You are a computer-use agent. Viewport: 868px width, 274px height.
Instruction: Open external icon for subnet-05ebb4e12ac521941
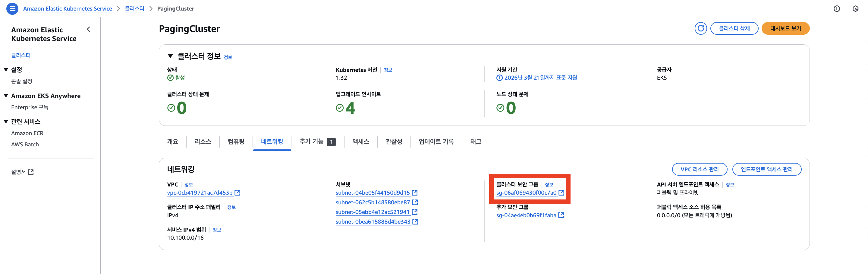[x=415, y=212]
